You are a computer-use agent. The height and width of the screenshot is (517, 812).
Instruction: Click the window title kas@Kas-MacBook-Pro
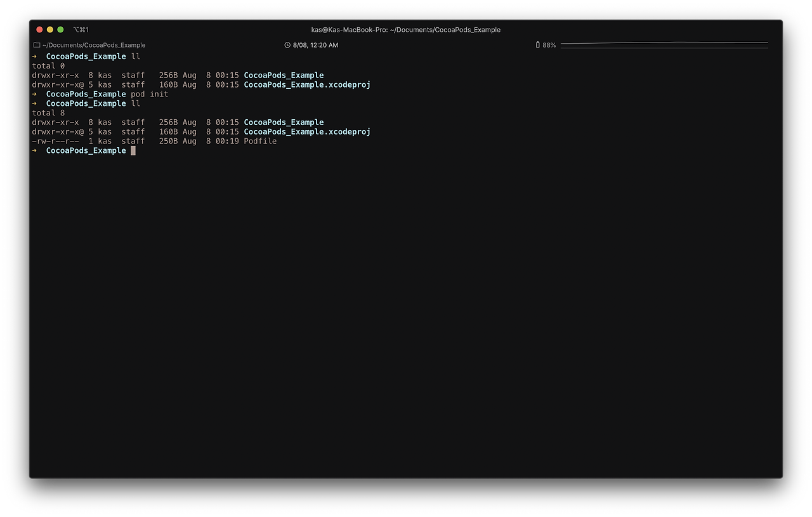[x=406, y=30]
